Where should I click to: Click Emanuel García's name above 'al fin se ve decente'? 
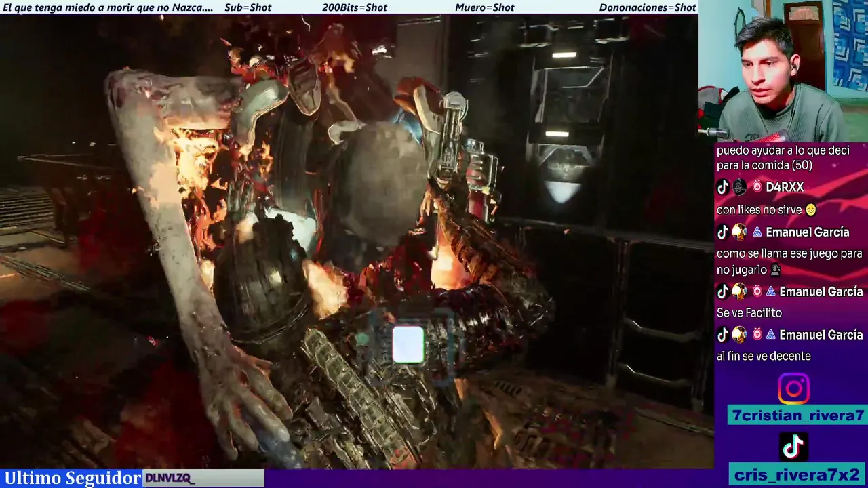click(821, 335)
